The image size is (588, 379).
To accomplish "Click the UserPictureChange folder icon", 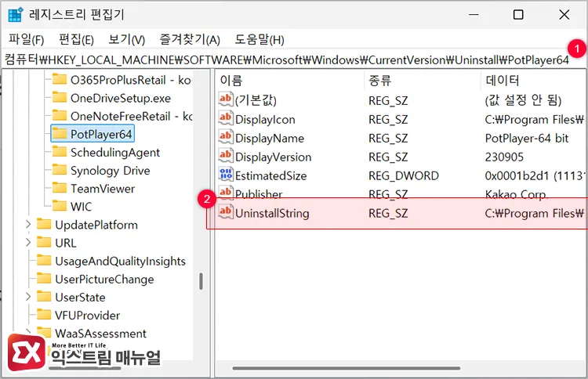I will pyautogui.click(x=44, y=279).
